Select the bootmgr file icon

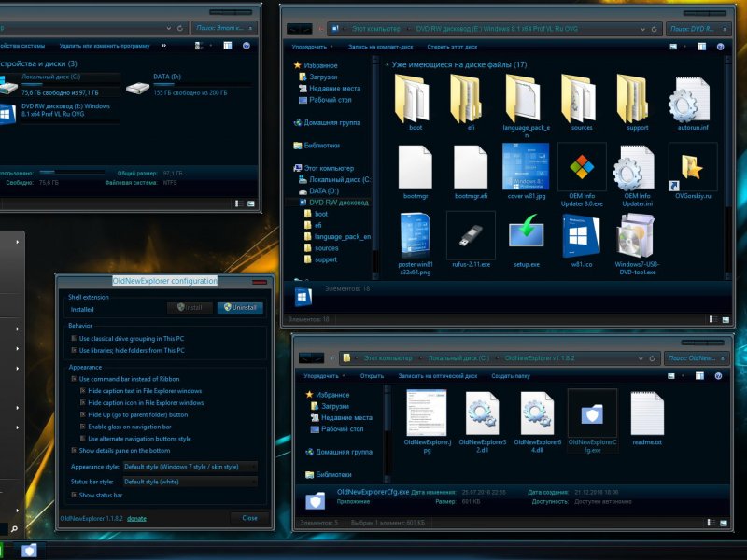point(415,168)
